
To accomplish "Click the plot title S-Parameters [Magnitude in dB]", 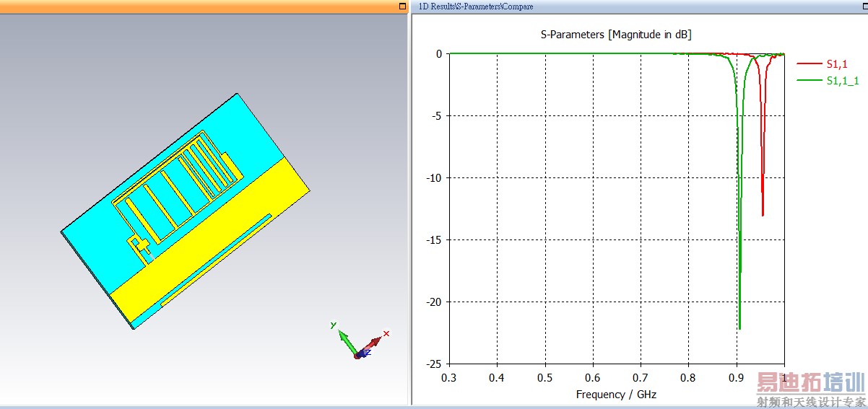I will [x=616, y=35].
